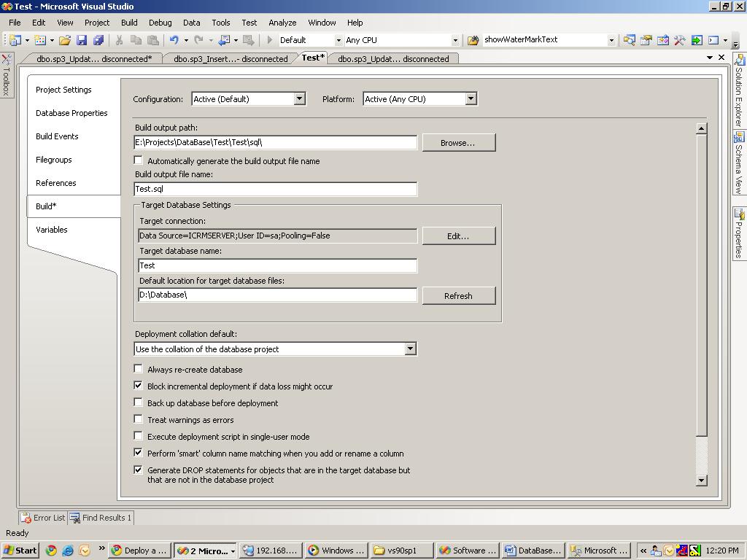This screenshot has width=747, height=560.
Task: Expand the Undo history dropdown arrow
Action: [186, 41]
